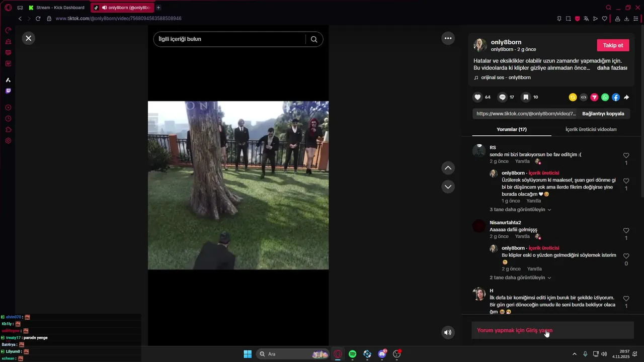
Task: Reload the current page
Action: pos(38,19)
